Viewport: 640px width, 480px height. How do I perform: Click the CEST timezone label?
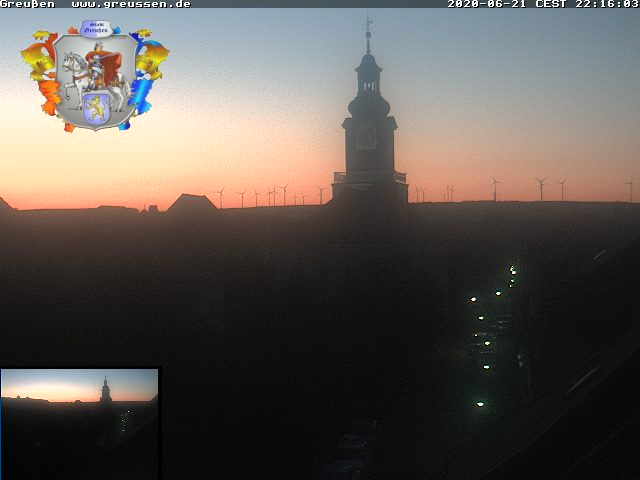(551, 4)
